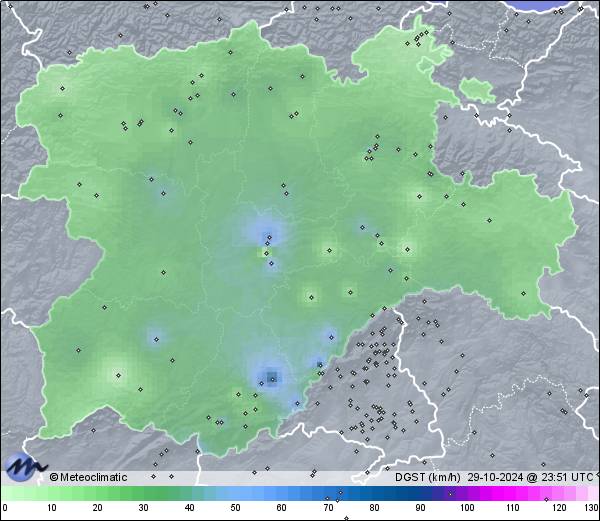Click the date 29-10-2024

coord(495,477)
